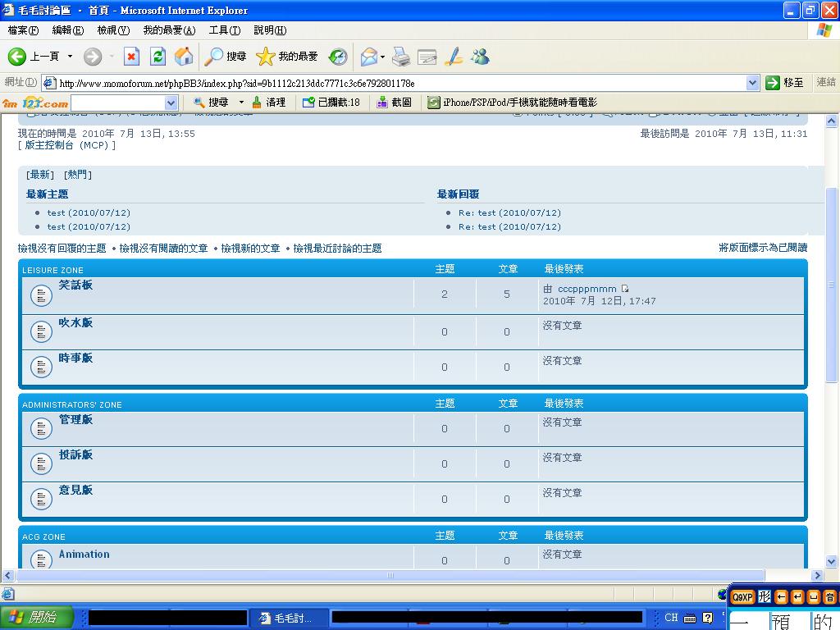Go to the Home page icon

tap(184, 57)
